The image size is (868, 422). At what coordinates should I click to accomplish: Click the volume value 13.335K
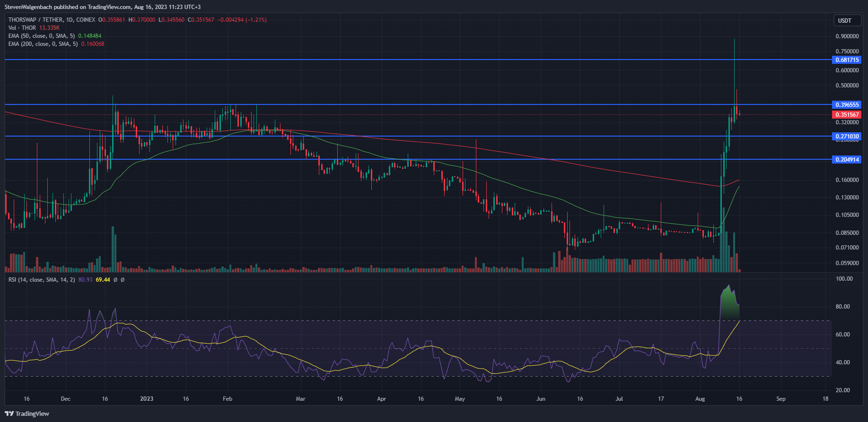(x=49, y=28)
